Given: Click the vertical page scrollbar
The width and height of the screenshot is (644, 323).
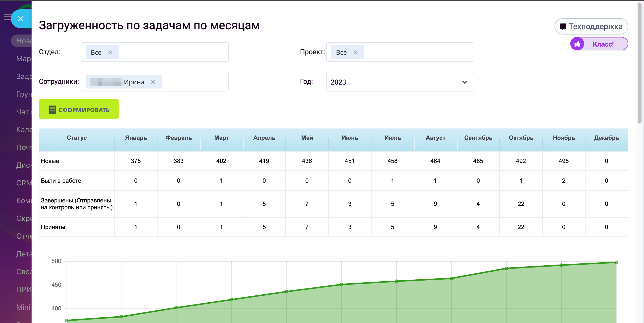Looking at the screenshot, I should tap(640, 62).
